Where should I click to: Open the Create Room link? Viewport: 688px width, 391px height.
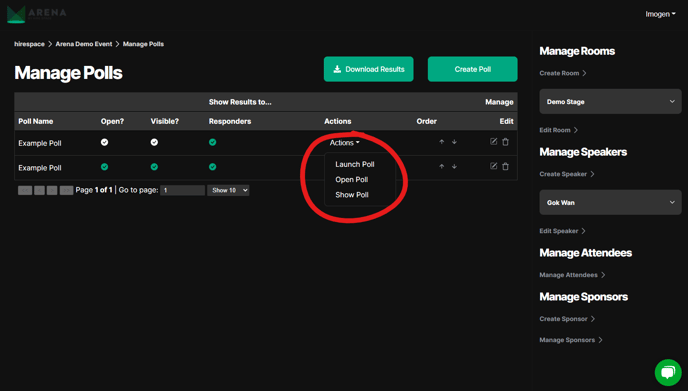[x=563, y=73]
